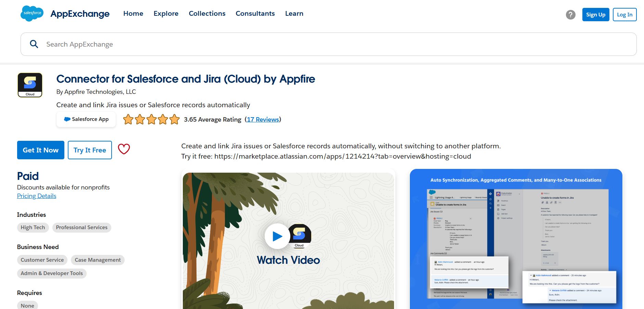Toggle the favorite heart for this app
Screen dimensions: 644x309
124,149
